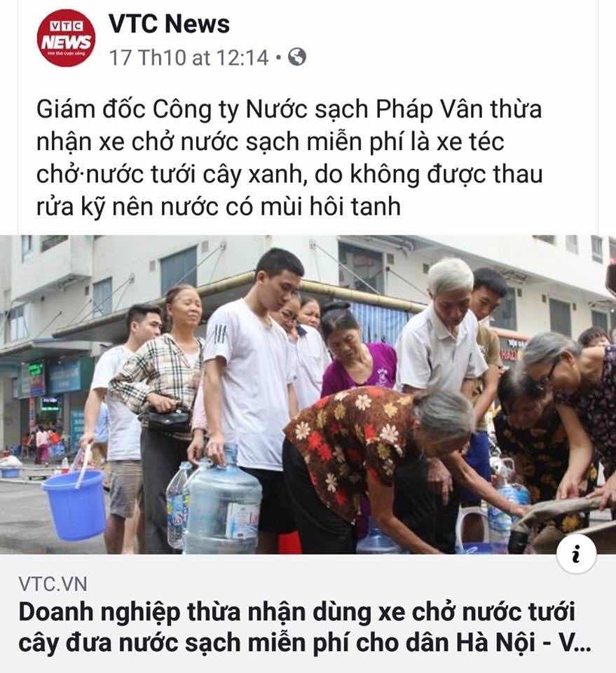616x673 pixels.
Task: Open the article headline starting Doanh nghiệp thừa nhận
Action: coord(305,627)
